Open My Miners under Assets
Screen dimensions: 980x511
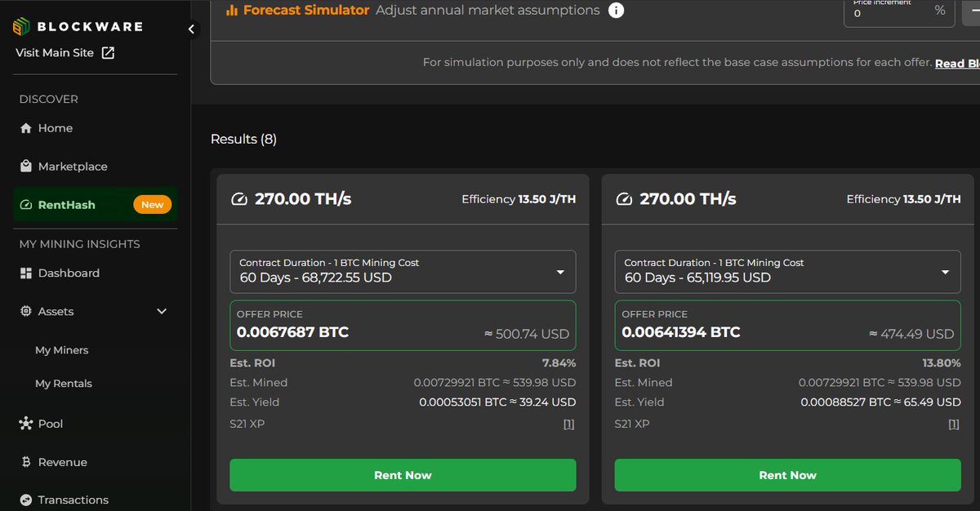click(61, 350)
